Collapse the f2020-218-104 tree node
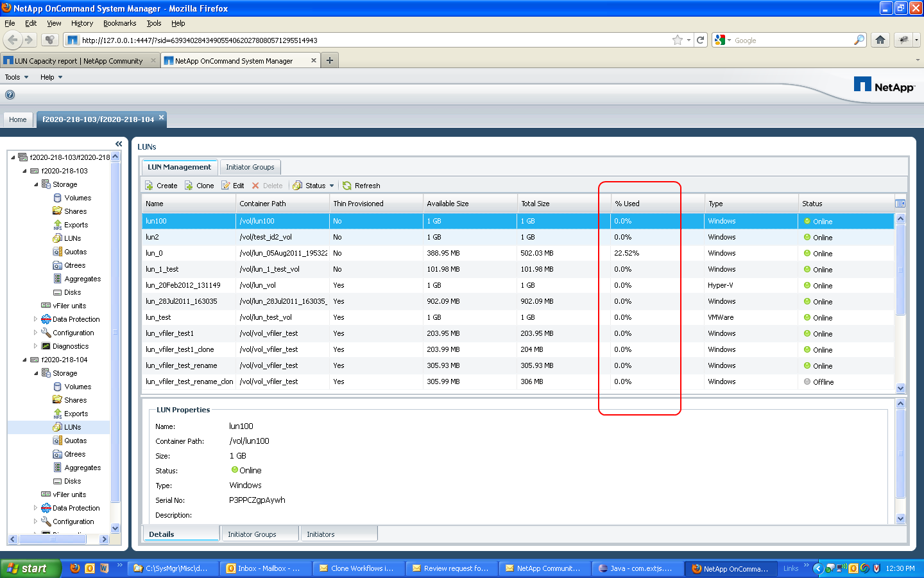Screen dimensions: 924x578 pyautogui.click(x=24, y=360)
